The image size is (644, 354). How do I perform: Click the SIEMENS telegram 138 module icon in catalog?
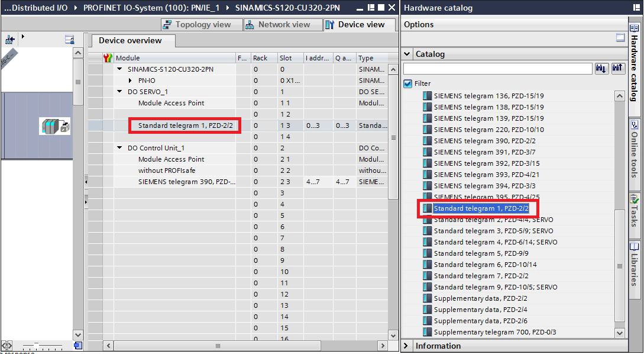428,107
